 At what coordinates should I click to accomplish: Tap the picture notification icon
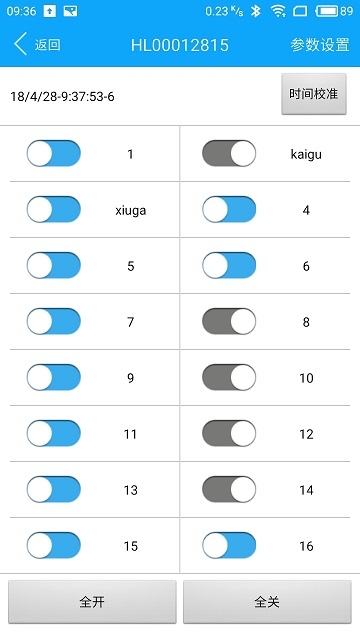coord(70,11)
